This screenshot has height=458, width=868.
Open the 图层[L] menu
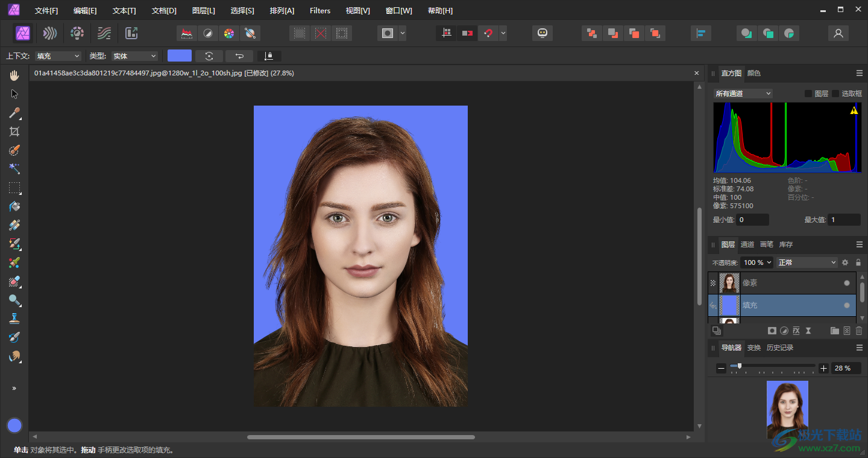click(203, 11)
